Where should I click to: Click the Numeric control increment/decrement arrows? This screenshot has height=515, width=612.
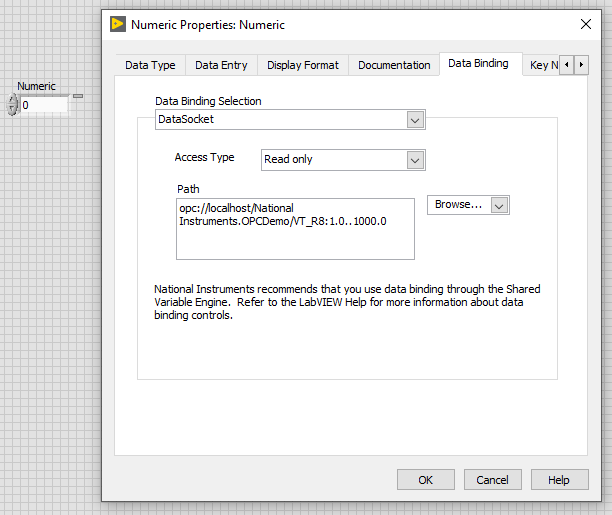point(12,104)
